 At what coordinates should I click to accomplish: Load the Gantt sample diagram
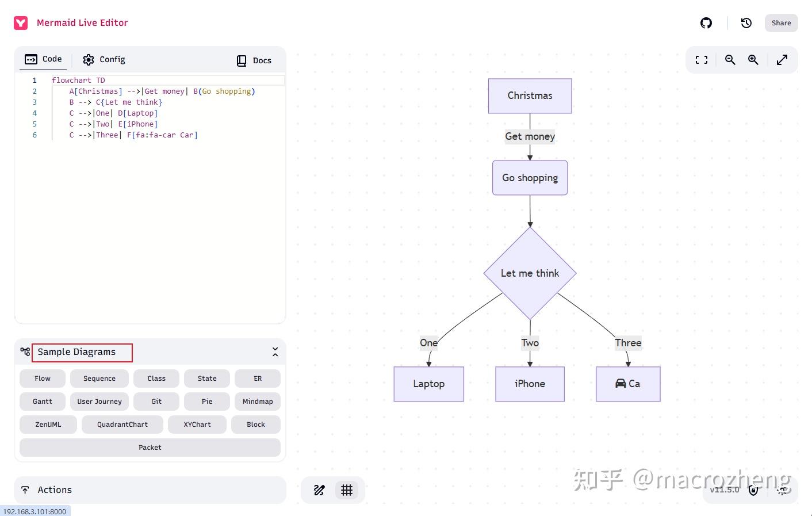tap(42, 401)
